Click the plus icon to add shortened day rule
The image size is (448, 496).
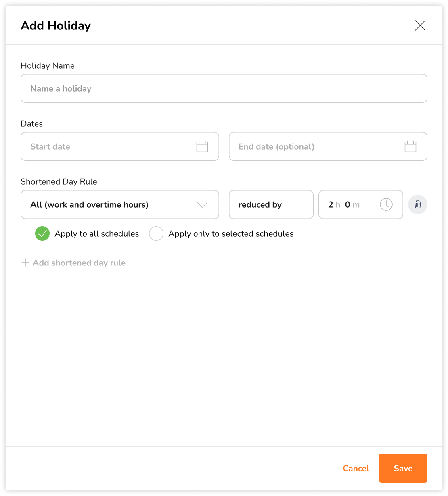click(25, 263)
